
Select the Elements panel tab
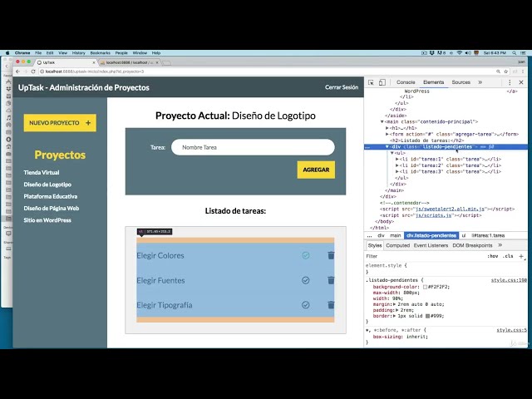tap(433, 82)
